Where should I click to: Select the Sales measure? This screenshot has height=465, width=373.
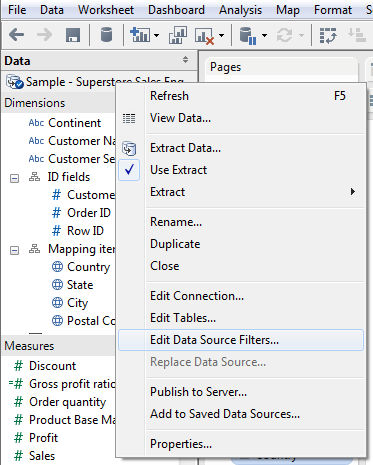coord(42,456)
